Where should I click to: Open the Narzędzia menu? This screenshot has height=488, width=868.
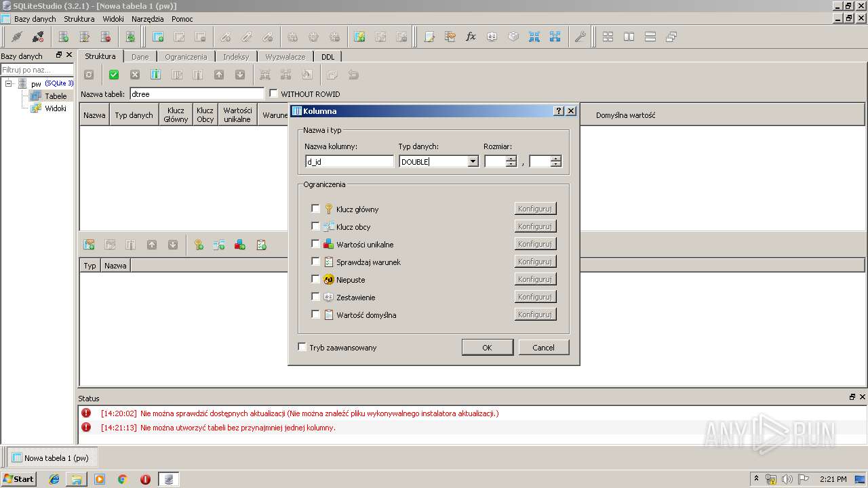point(148,19)
